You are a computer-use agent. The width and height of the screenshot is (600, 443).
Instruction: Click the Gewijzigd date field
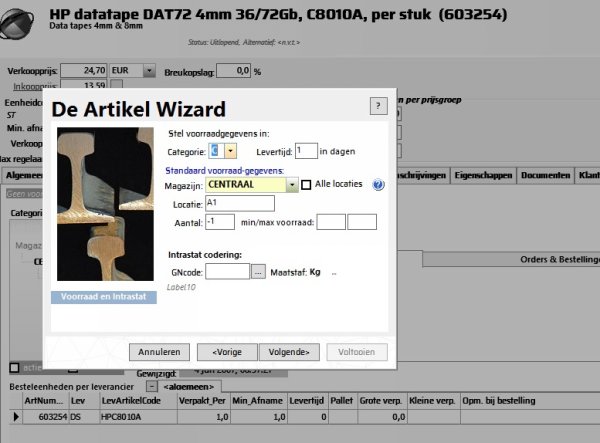point(233,371)
